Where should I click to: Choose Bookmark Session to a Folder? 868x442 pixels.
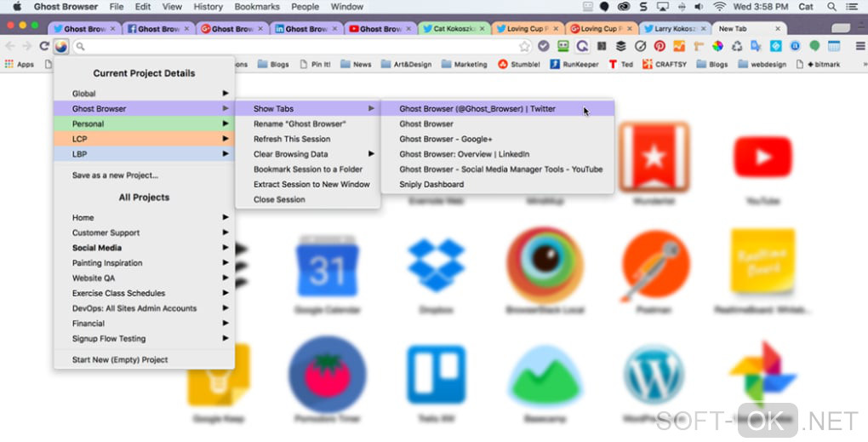308,169
